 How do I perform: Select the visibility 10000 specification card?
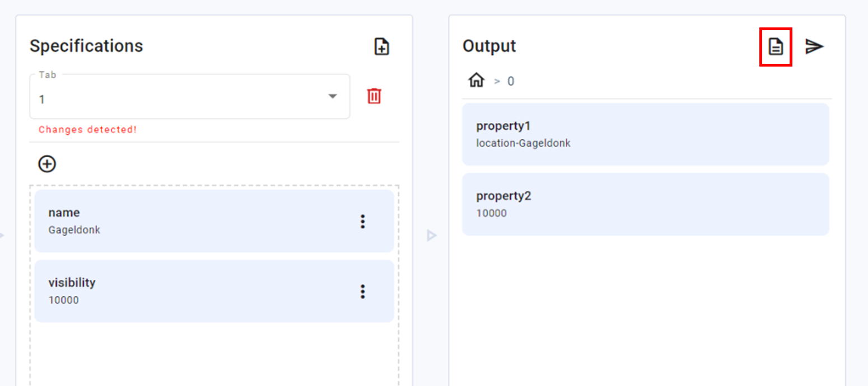tap(190, 291)
